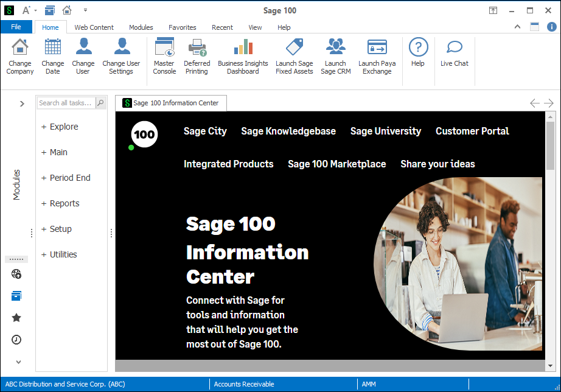Expand the collapsed Modules panel chevron
This screenshot has height=392, width=561.
click(x=22, y=103)
